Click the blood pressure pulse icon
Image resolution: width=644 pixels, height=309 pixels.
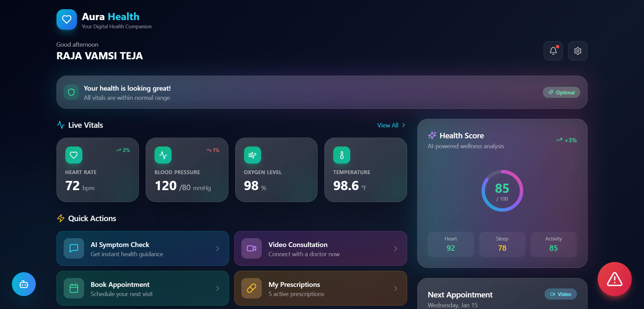163,155
